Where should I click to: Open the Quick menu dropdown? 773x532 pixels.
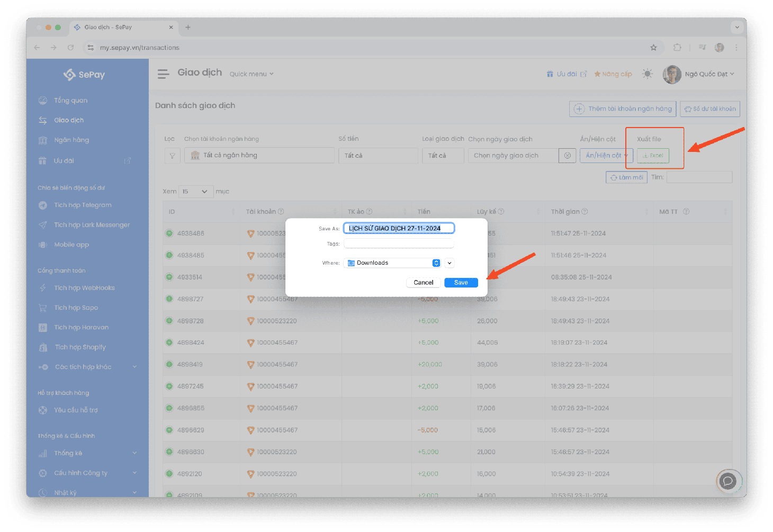coord(251,74)
